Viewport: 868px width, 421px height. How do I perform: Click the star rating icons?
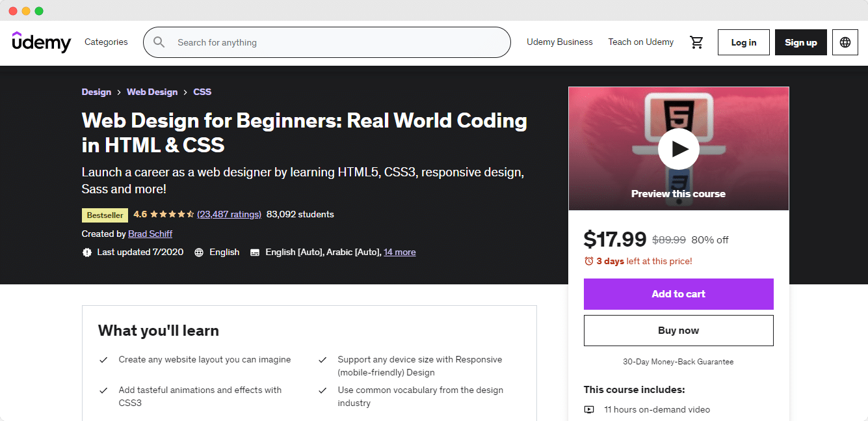coord(172,214)
